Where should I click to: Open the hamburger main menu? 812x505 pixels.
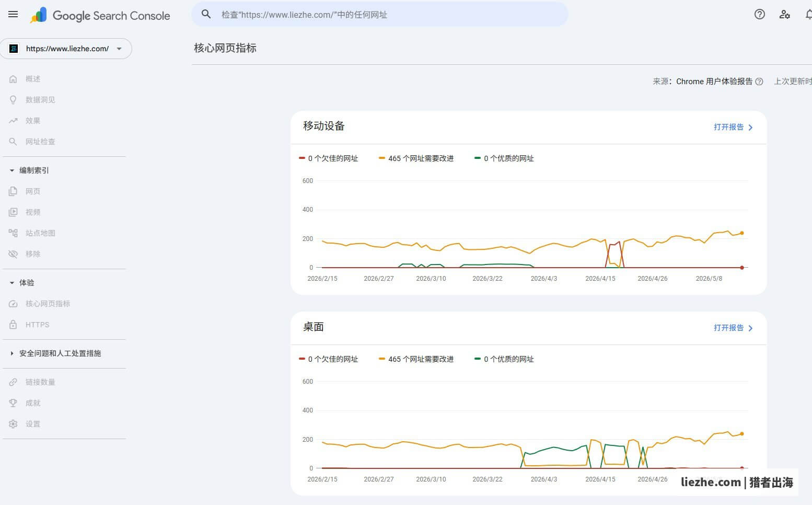(x=13, y=15)
